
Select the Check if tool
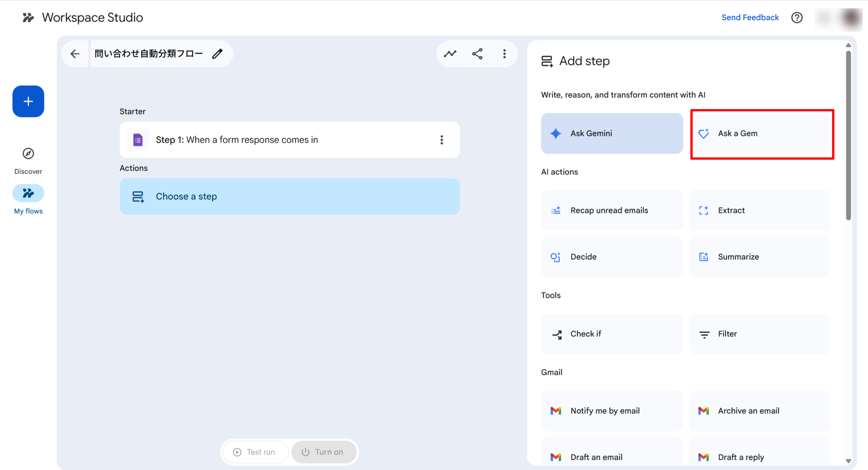611,334
